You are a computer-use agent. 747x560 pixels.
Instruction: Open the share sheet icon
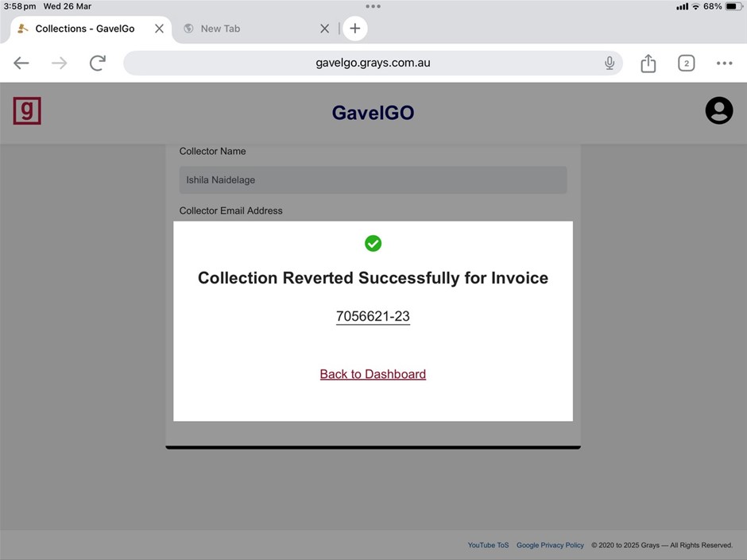pos(648,64)
